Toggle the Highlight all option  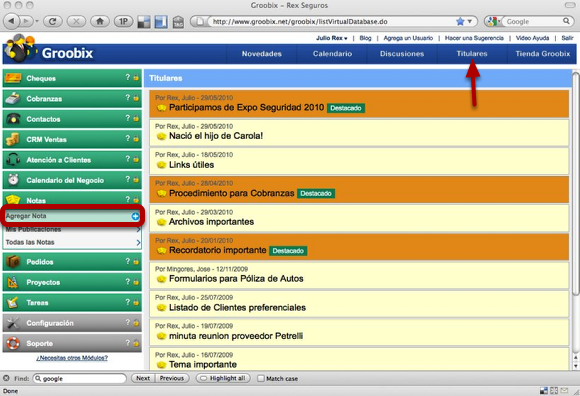[223, 378]
